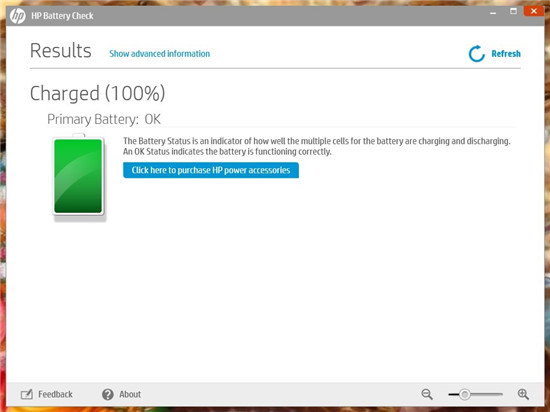Click the Charged (100%) heading
Screen dimensions: 550x412
coord(98,93)
